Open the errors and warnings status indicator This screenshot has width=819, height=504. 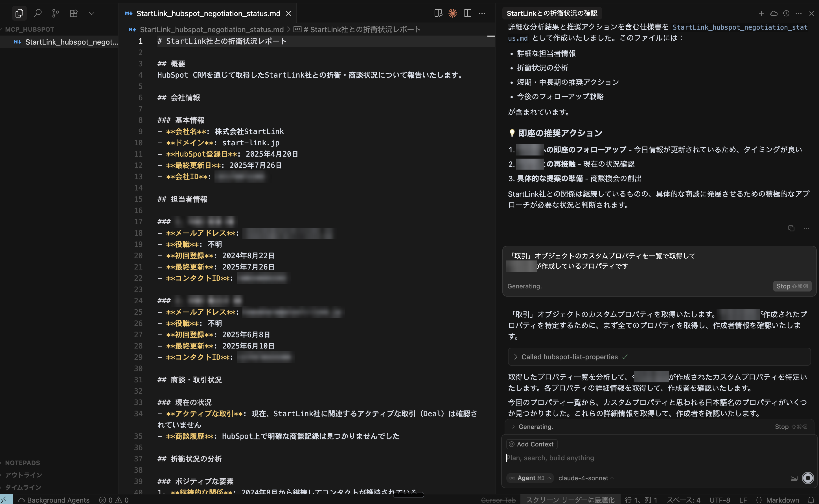114,500
